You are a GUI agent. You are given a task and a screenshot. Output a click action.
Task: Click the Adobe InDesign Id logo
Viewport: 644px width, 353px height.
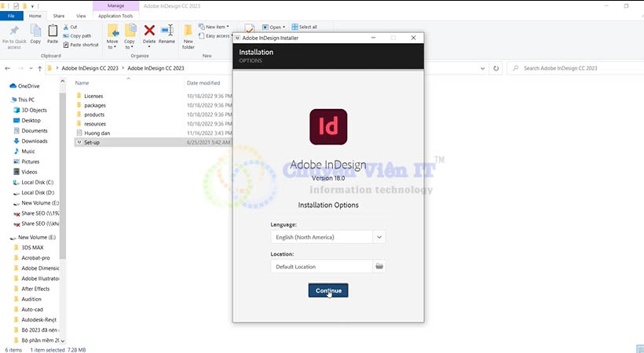328,126
